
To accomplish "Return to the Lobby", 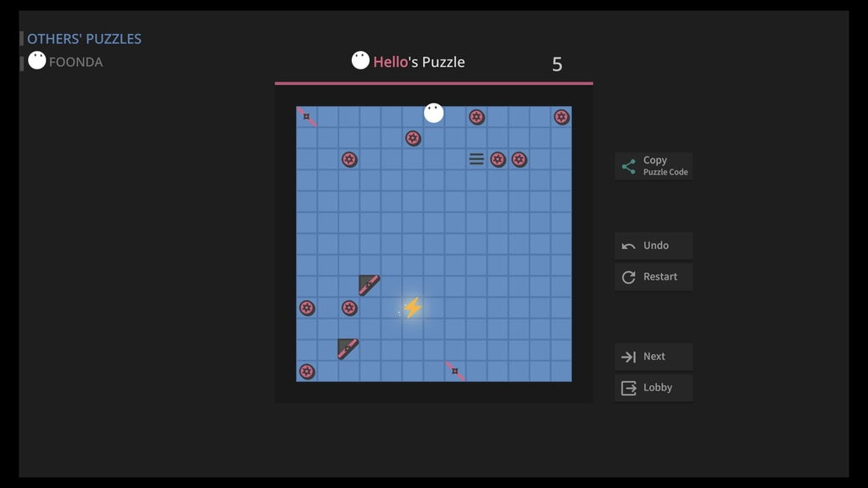I will point(654,388).
